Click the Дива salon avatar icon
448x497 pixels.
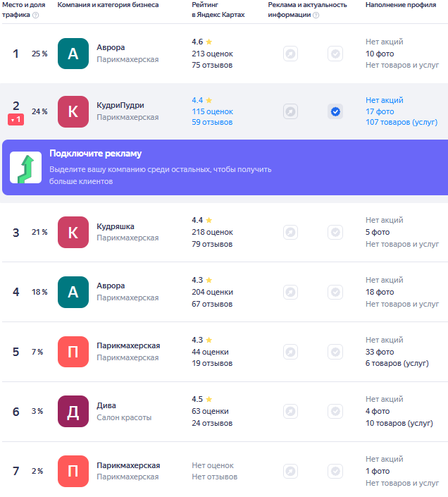click(73, 412)
